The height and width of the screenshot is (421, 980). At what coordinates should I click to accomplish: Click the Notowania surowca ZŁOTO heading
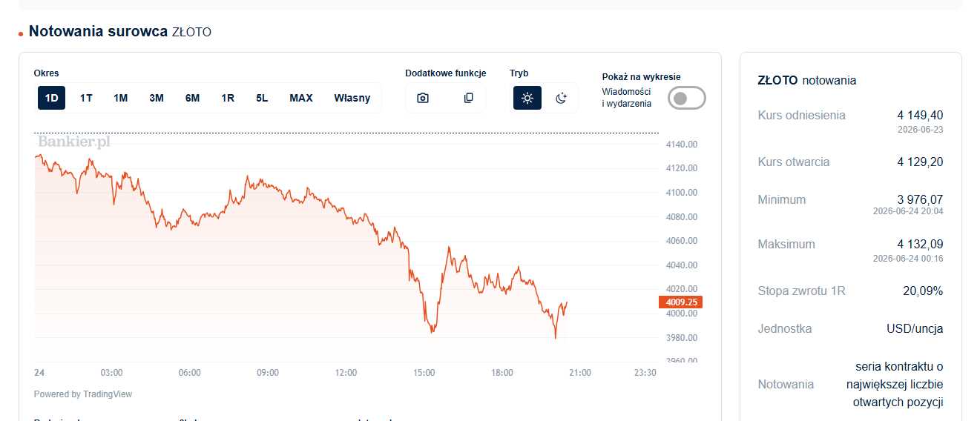pos(120,32)
